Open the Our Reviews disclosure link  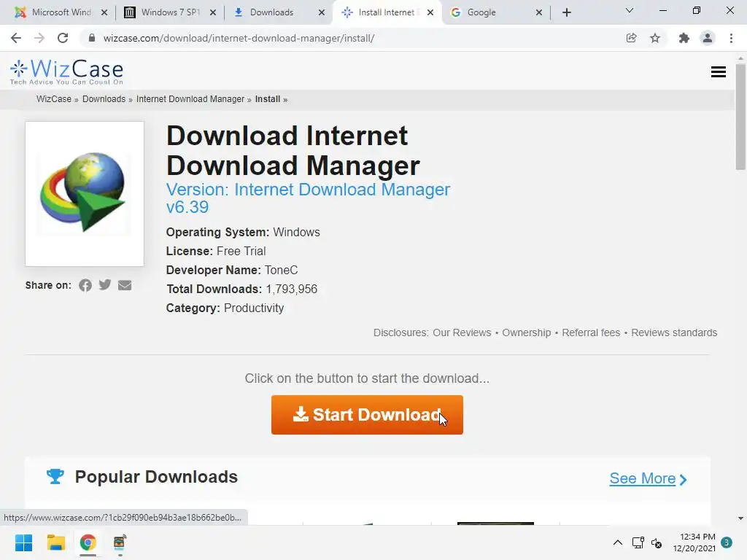(462, 332)
